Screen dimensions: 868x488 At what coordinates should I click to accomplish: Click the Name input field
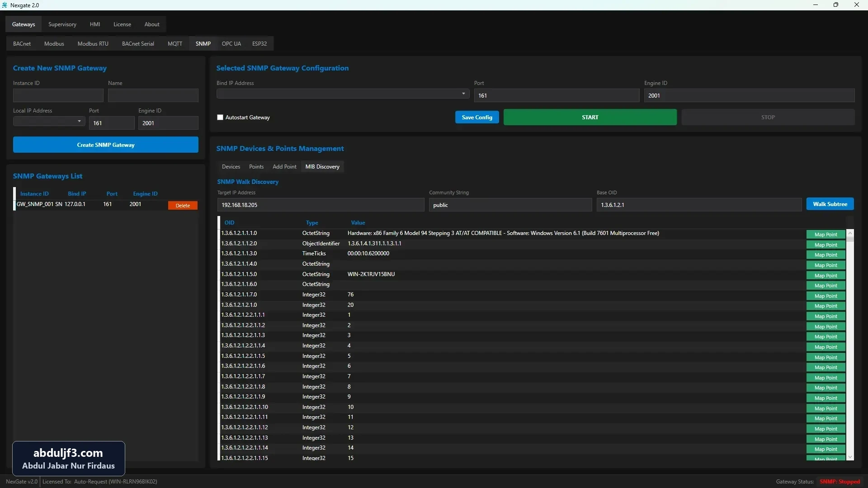click(x=153, y=95)
